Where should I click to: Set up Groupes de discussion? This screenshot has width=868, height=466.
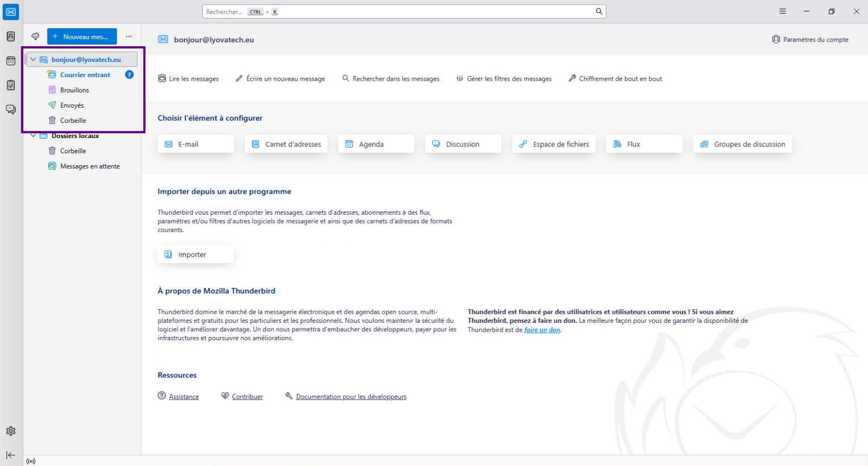(743, 144)
